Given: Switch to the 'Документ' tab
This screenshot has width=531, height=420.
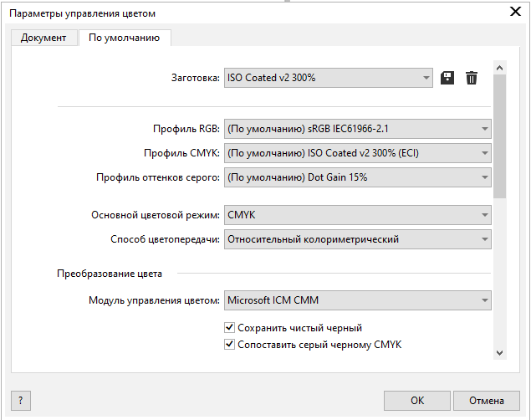Looking at the screenshot, I should (x=43, y=38).
